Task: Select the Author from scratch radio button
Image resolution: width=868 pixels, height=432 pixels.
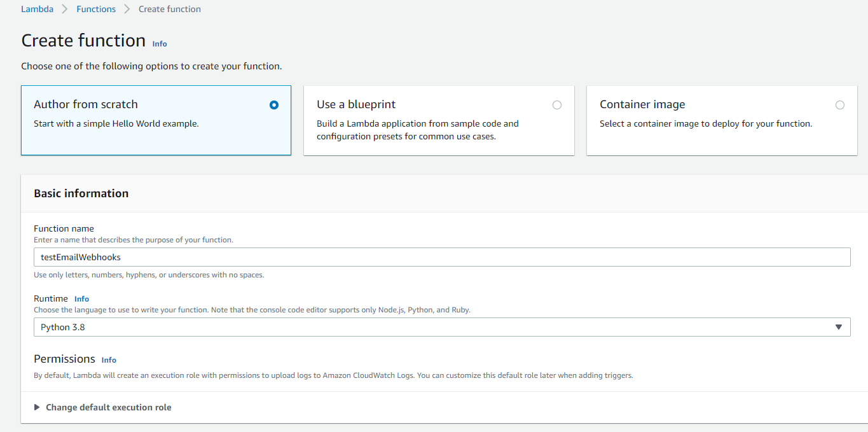Action: click(274, 105)
